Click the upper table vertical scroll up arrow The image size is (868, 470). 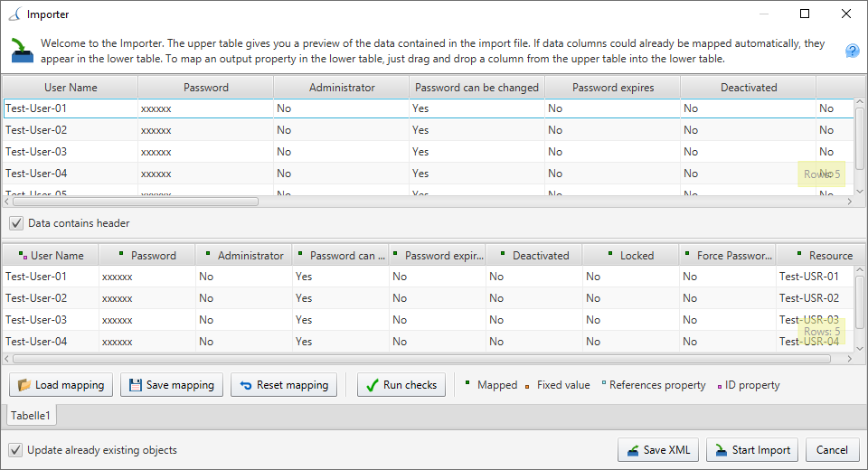pos(860,102)
